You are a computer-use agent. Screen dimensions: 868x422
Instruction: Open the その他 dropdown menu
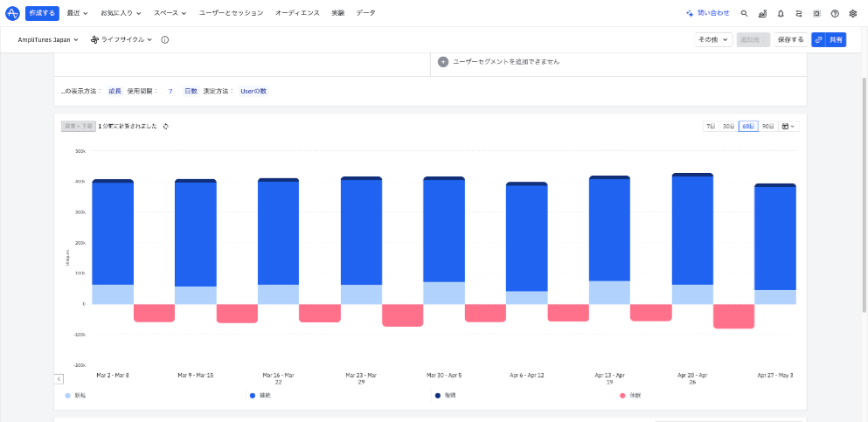pos(713,40)
